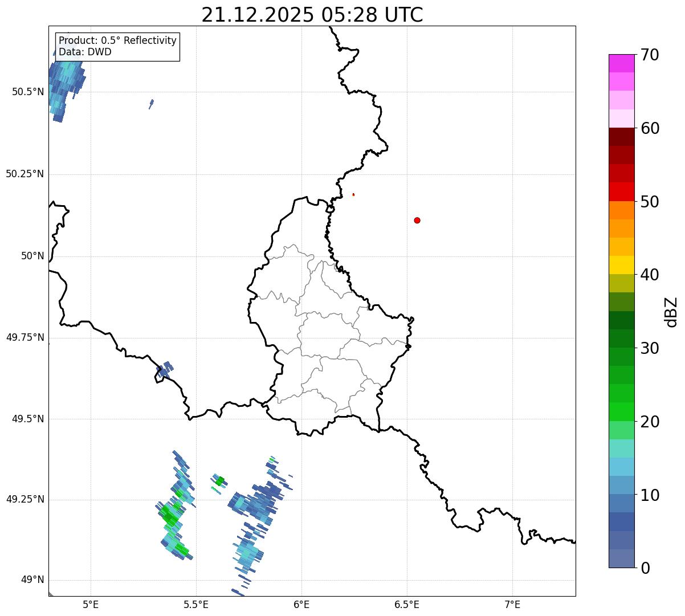685x616 pixels.
Task: Pick the orange colorbar swatch below 50
Action: (621, 210)
